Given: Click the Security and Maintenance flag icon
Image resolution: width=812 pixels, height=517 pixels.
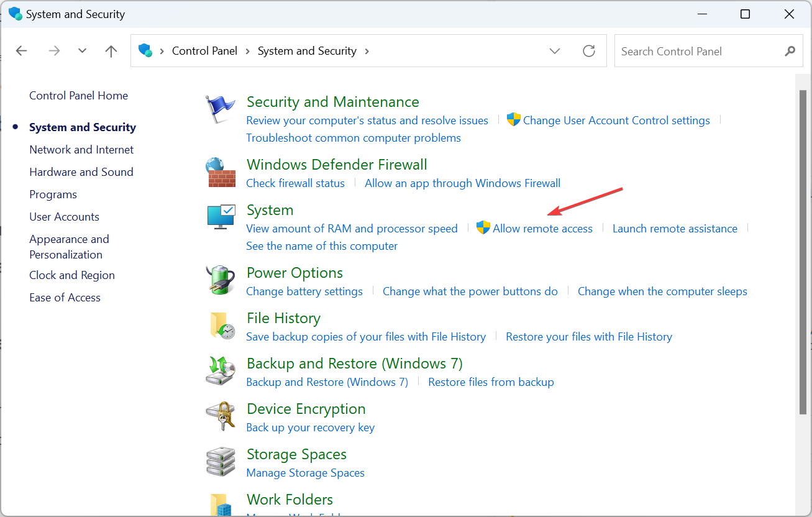Looking at the screenshot, I should tap(221, 110).
